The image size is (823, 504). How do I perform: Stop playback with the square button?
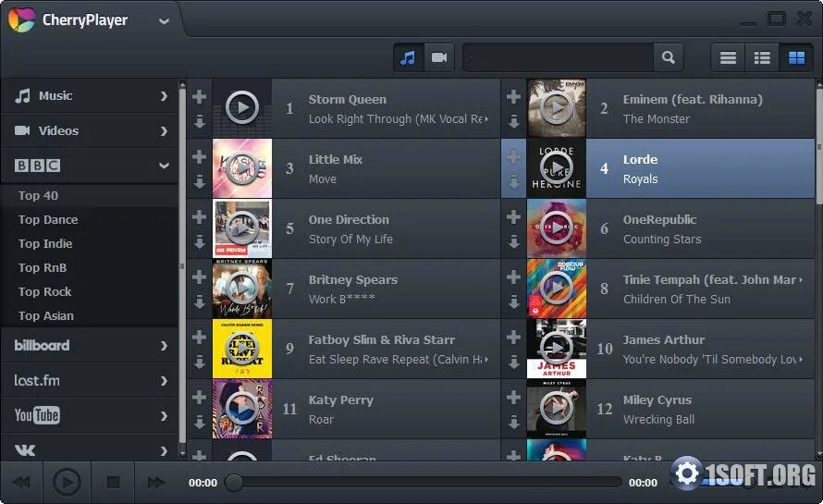coord(113,482)
